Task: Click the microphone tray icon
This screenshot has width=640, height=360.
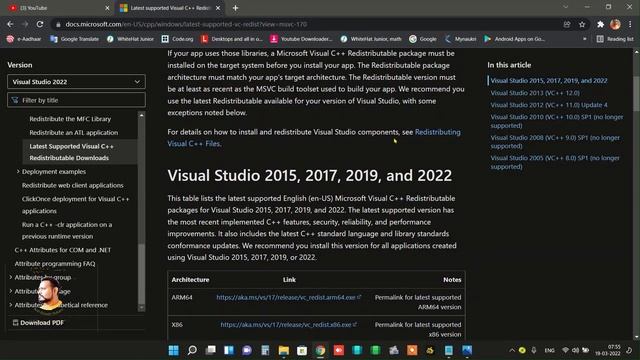Action: pos(534,350)
